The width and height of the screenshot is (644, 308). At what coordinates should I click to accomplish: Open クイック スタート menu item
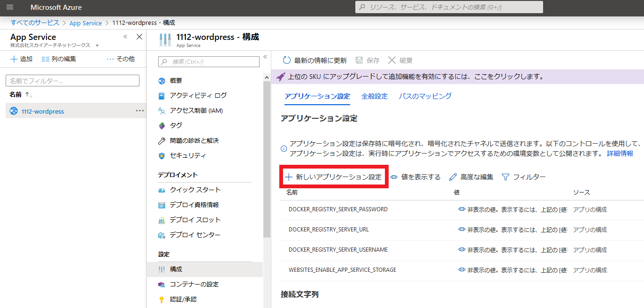click(x=189, y=190)
